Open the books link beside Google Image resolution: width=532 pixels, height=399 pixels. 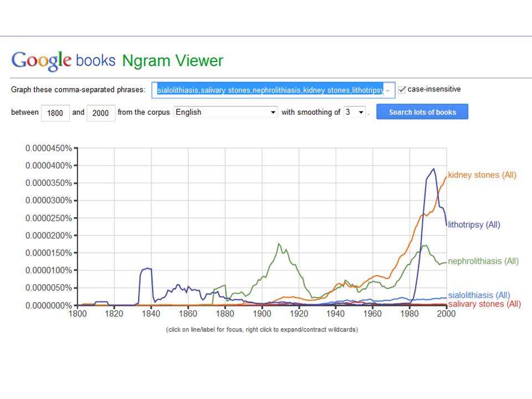click(x=96, y=61)
